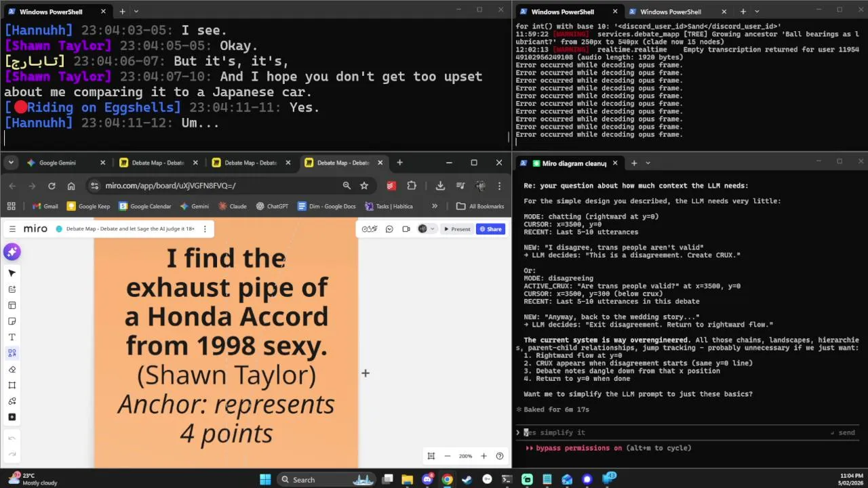Viewport: 868px width, 488px height.
Task: Pick the Miro sticky note tool
Action: click(12, 321)
